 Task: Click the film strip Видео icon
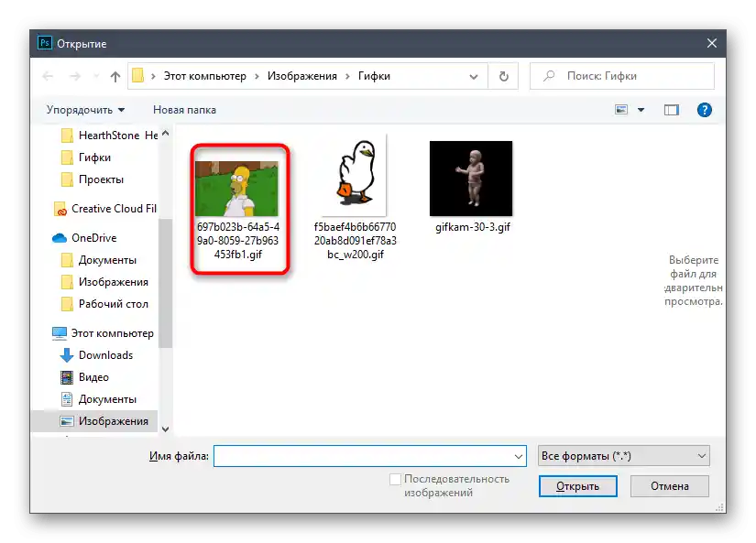[x=67, y=377]
